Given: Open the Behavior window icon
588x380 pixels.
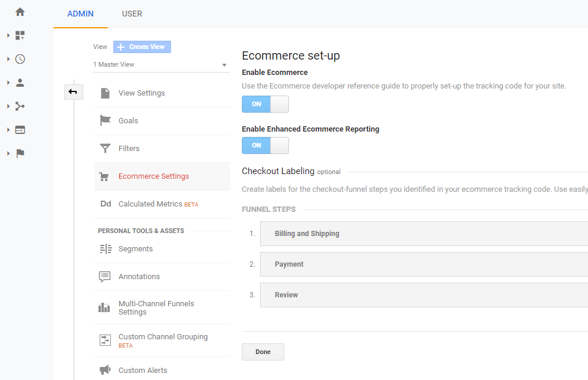Looking at the screenshot, I should 20,130.
